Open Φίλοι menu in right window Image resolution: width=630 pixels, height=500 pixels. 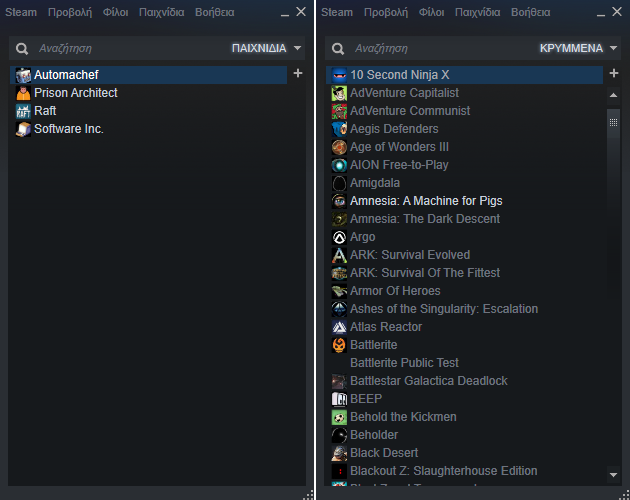tap(432, 12)
